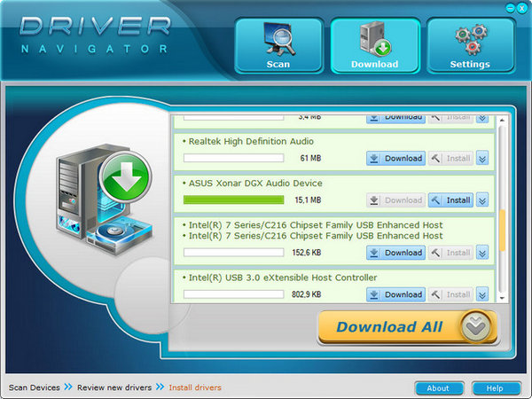Click the driver list scroll up arrow
This screenshot has width=532, height=399.
(x=502, y=121)
